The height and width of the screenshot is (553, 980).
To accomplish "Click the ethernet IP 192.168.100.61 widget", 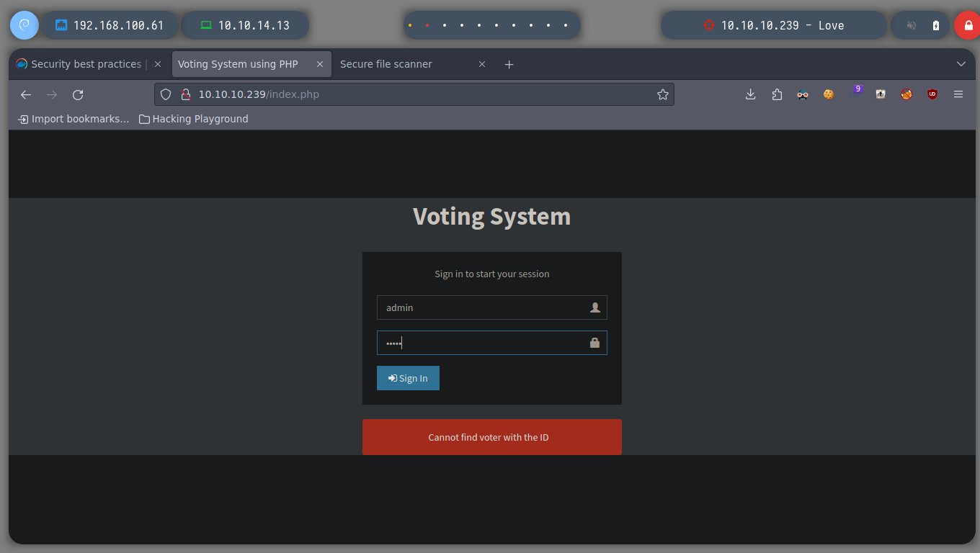I will coord(110,25).
